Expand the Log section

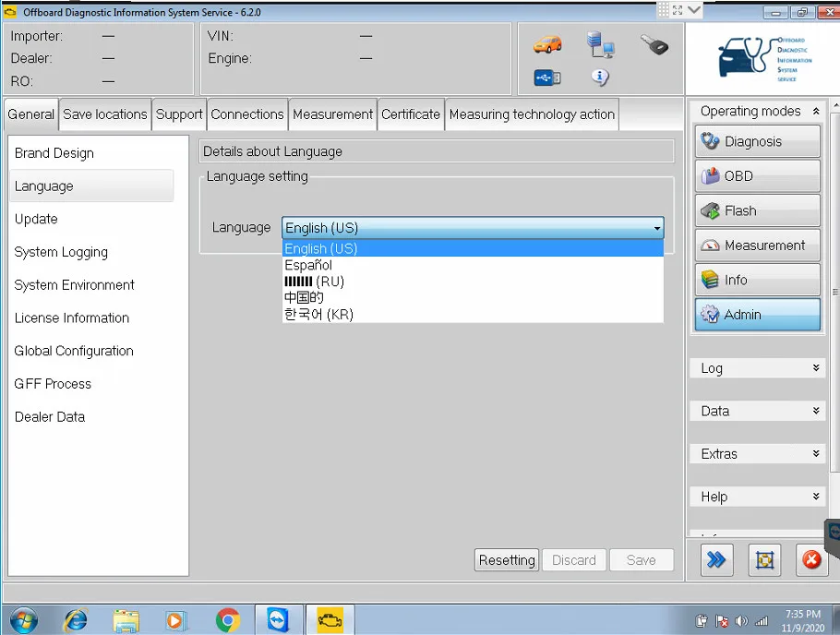point(758,368)
